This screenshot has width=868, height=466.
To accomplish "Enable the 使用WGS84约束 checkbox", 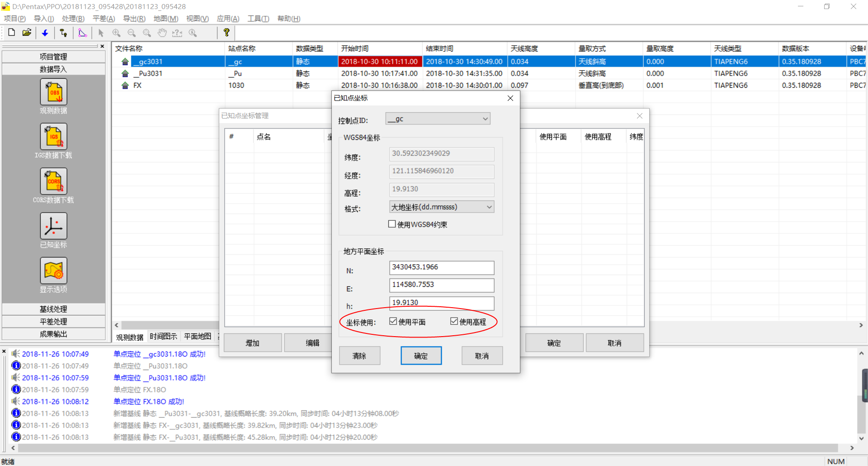I will coord(392,224).
